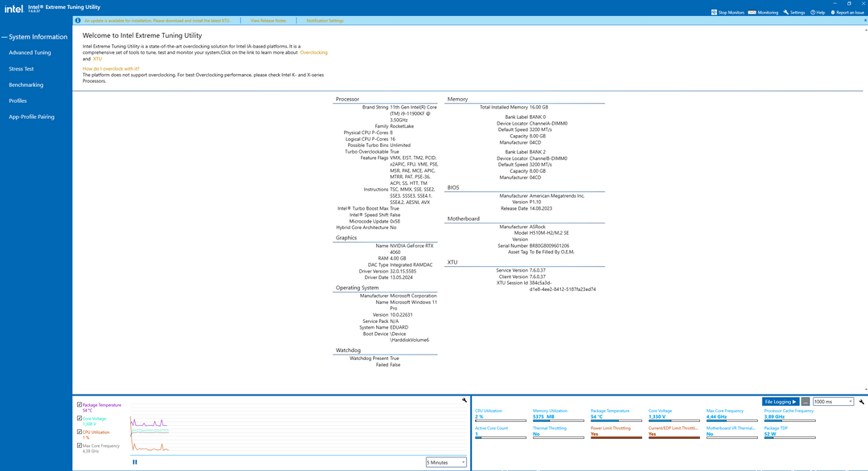The width and height of the screenshot is (868, 471).
Task: Click Thermal Throttling No value
Action: [x=536, y=434]
